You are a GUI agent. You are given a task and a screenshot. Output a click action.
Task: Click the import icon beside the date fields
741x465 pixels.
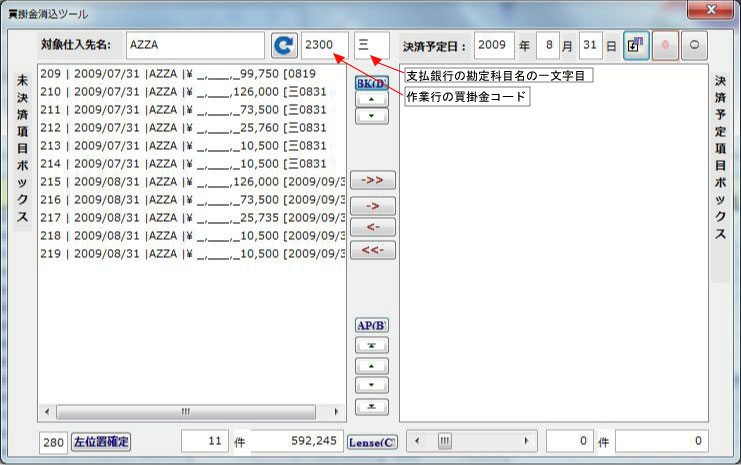pos(636,45)
